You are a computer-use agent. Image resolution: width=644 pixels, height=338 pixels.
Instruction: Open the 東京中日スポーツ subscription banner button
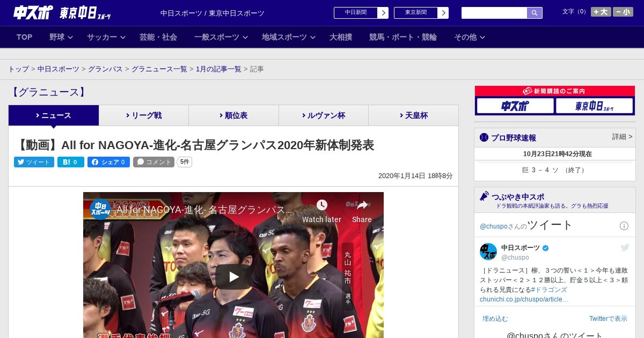tap(594, 106)
